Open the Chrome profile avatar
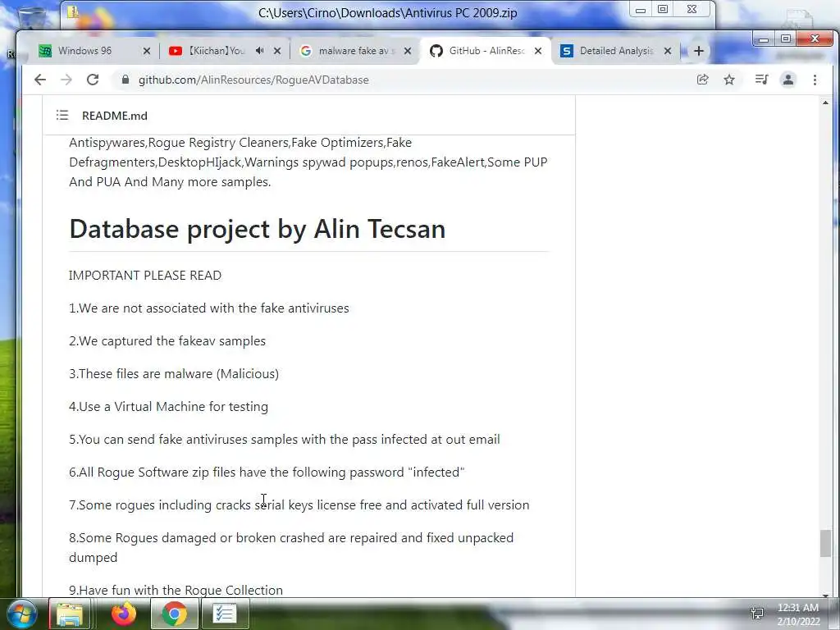Image resolution: width=840 pixels, height=630 pixels. (x=788, y=80)
